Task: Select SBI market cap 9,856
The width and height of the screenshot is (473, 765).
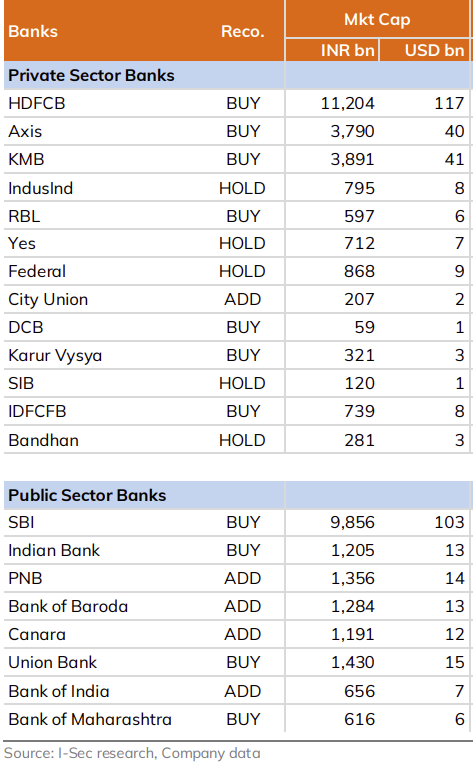Action: click(352, 523)
